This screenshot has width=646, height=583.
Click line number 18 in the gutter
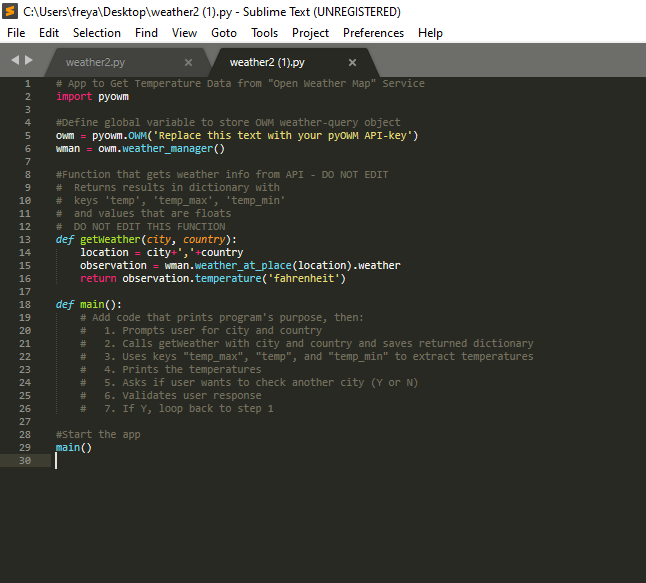pos(25,305)
